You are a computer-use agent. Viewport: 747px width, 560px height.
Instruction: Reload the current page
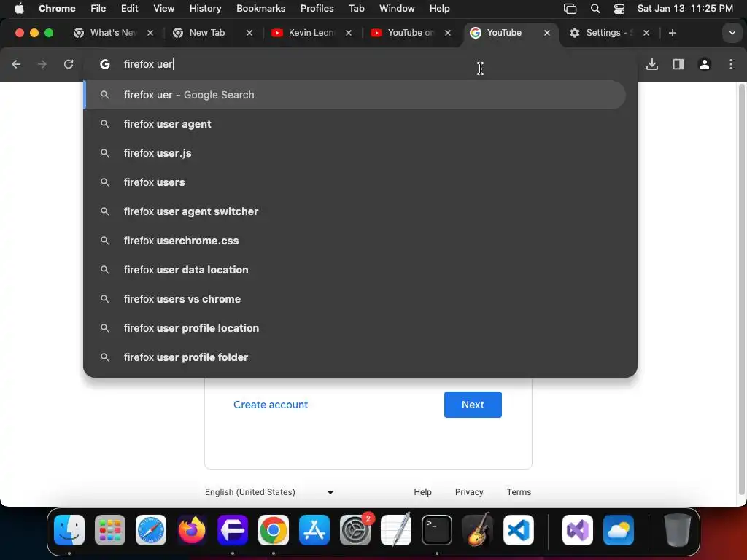[69, 64]
